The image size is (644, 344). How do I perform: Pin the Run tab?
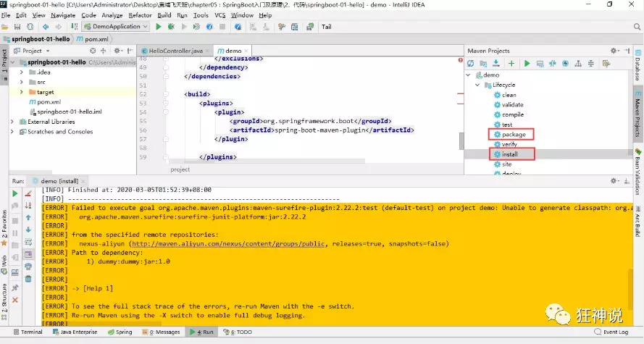coord(15,288)
